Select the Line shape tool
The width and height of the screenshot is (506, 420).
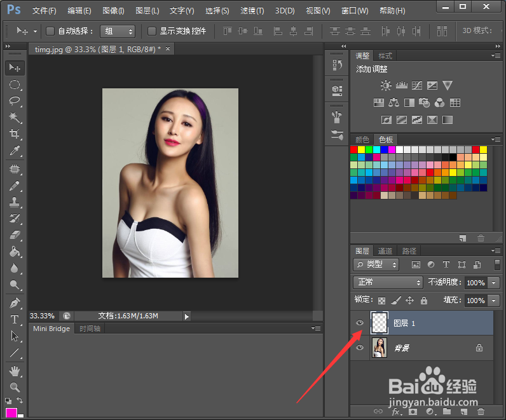pyautogui.click(x=15, y=353)
